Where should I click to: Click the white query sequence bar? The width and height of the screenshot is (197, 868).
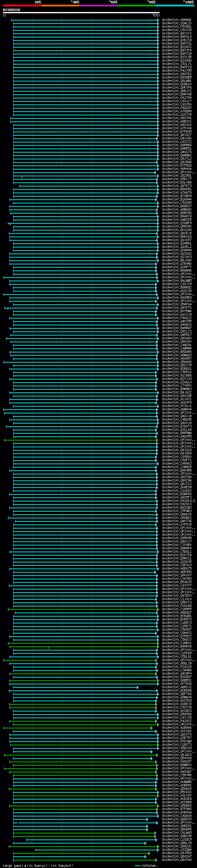[x=81, y=12]
